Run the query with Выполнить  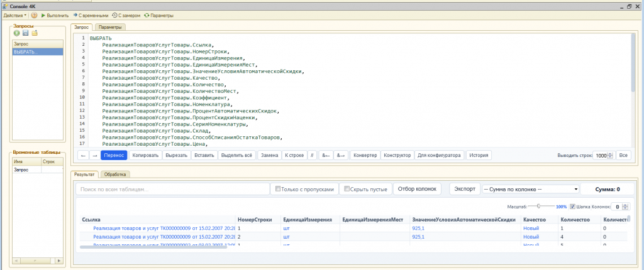point(55,15)
